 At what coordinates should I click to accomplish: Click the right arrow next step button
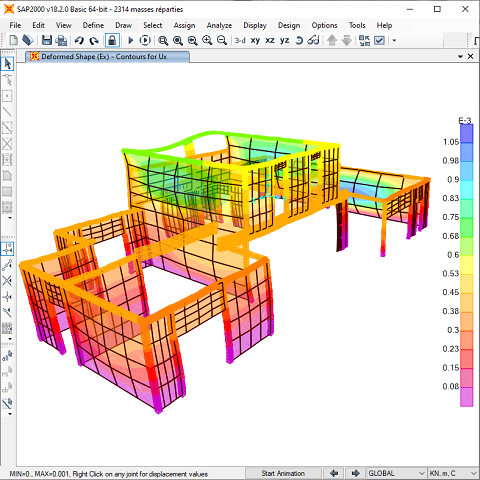tap(355, 473)
